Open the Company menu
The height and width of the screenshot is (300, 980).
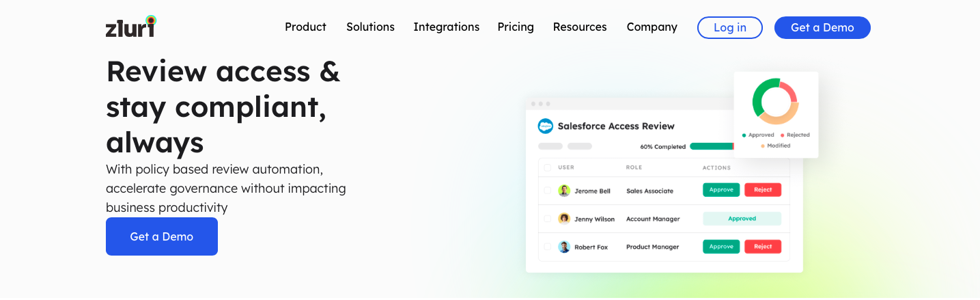click(652, 27)
